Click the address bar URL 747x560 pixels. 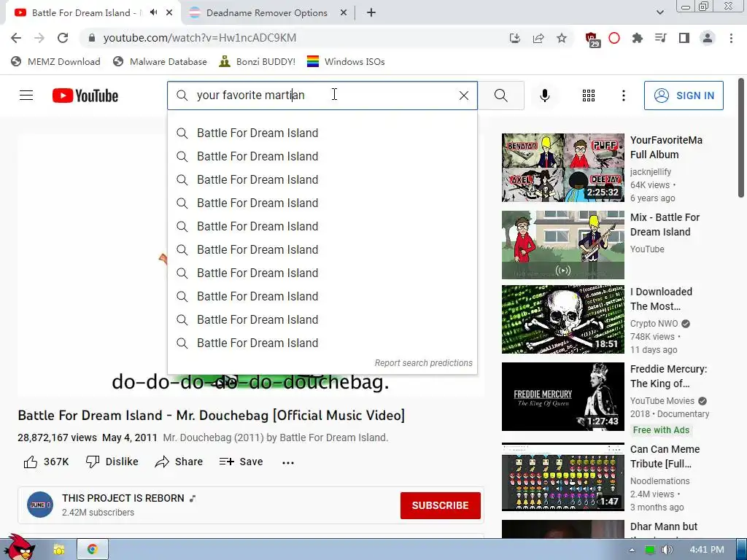point(200,38)
